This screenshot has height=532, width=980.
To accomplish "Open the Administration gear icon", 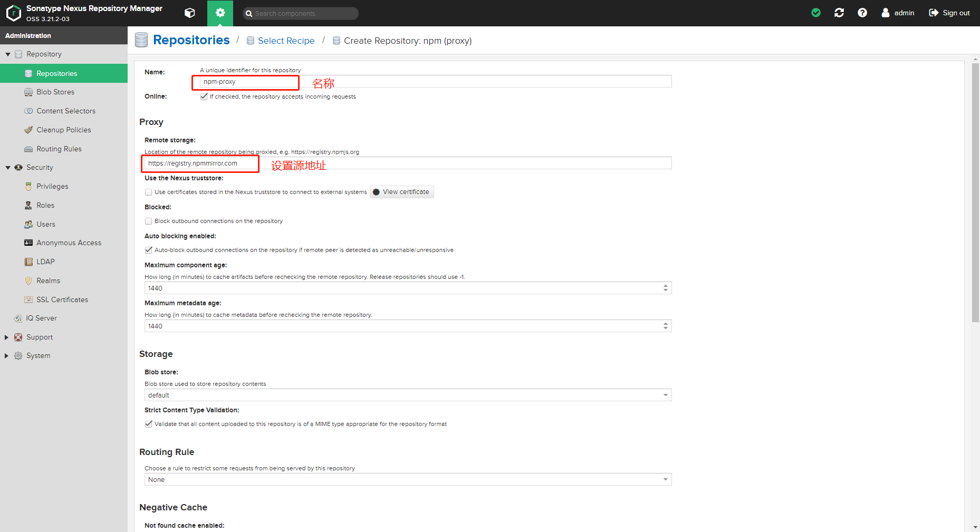I will (x=220, y=13).
